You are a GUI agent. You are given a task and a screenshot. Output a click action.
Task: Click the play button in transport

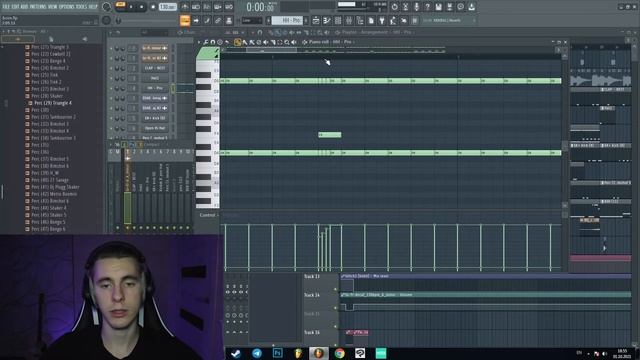pyautogui.click(x=131, y=7)
